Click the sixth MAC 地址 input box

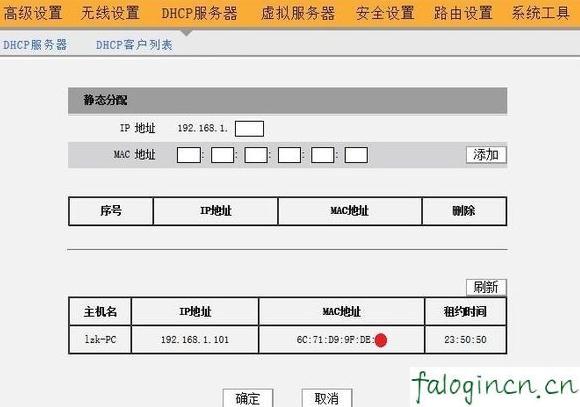coord(356,155)
